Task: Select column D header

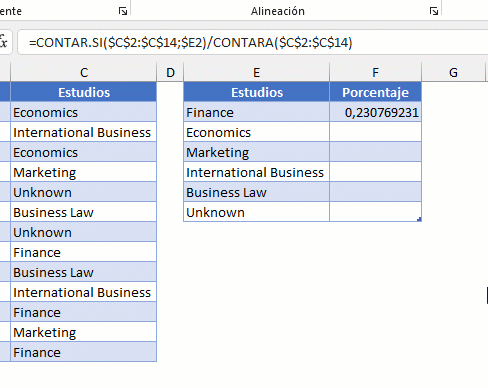Action: pos(170,72)
